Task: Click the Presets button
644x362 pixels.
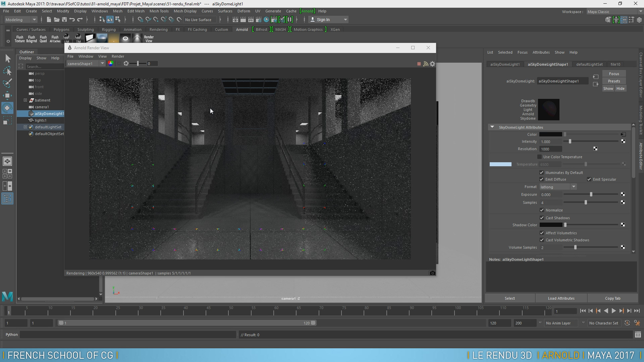Action: click(x=614, y=81)
